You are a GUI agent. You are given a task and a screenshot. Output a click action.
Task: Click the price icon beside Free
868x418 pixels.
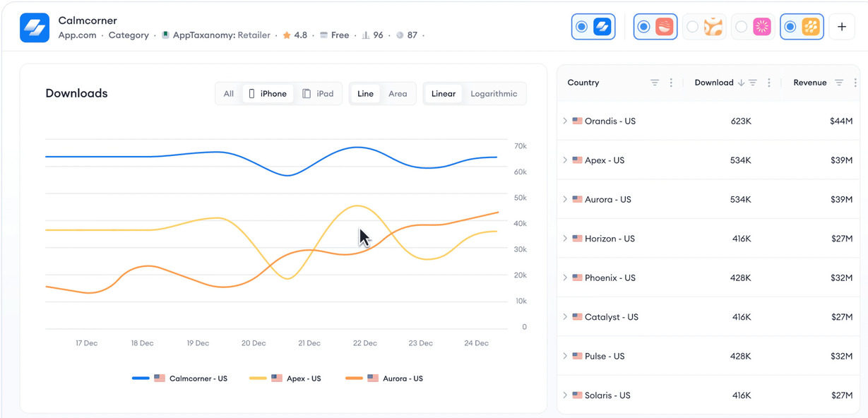(323, 35)
